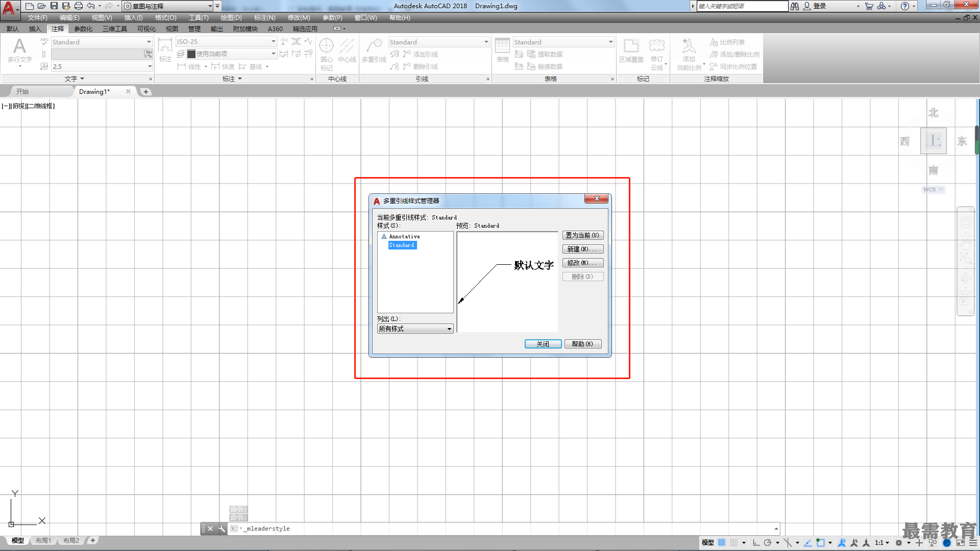Toggle ortho mode in status bar
This screenshot has width=980, height=551.
coord(756,543)
